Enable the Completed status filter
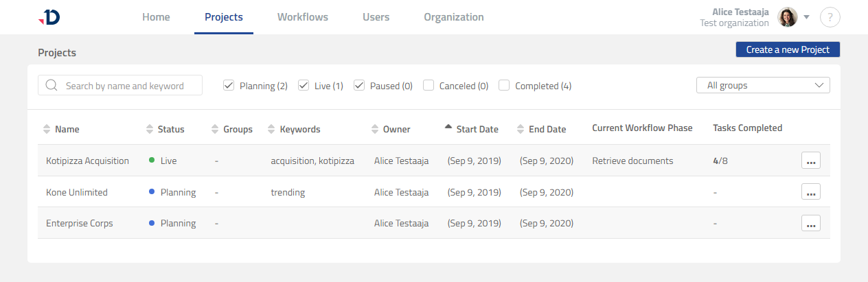The width and height of the screenshot is (868, 282). click(504, 86)
